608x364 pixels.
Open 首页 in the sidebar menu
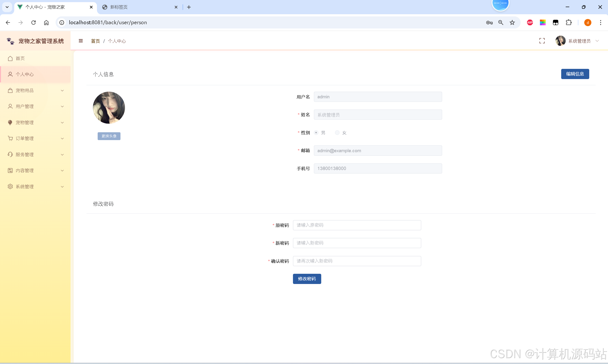click(x=35, y=58)
